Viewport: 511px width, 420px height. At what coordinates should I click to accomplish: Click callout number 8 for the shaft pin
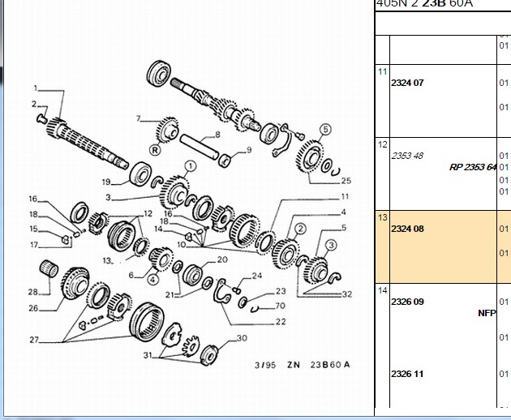(x=217, y=135)
